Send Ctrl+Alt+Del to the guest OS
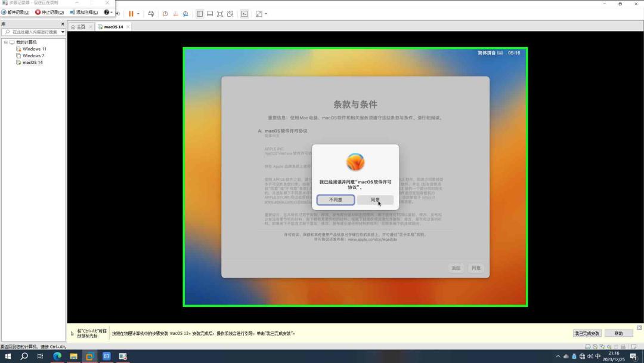This screenshot has height=363, width=644. [151, 13]
